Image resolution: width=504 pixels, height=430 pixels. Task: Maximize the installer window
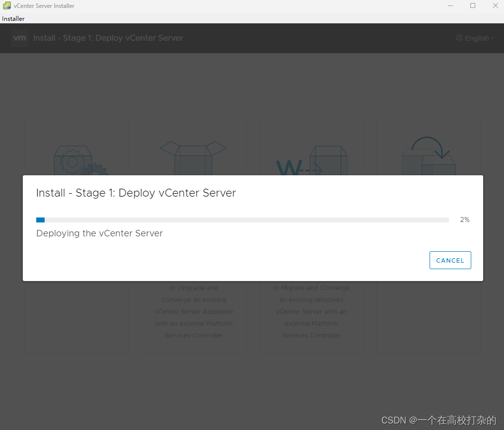[472, 6]
